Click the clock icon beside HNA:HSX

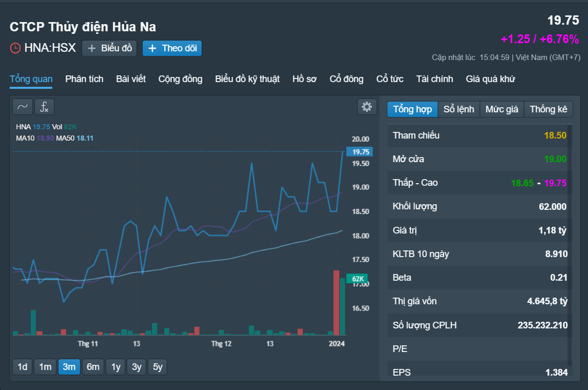(15, 48)
